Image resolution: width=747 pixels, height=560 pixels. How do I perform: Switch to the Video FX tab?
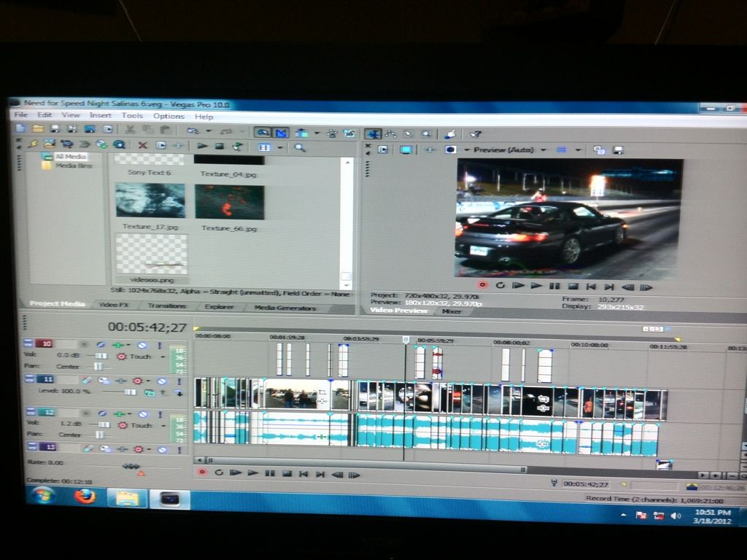point(114,305)
